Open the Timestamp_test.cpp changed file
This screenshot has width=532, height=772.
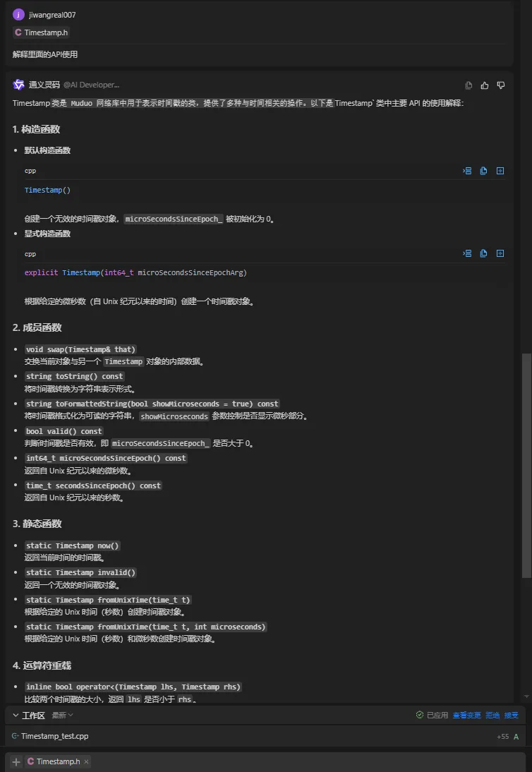(54, 736)
